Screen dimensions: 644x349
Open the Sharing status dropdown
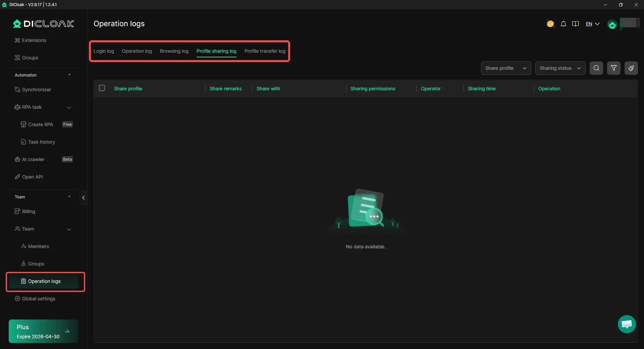(560, 68)
